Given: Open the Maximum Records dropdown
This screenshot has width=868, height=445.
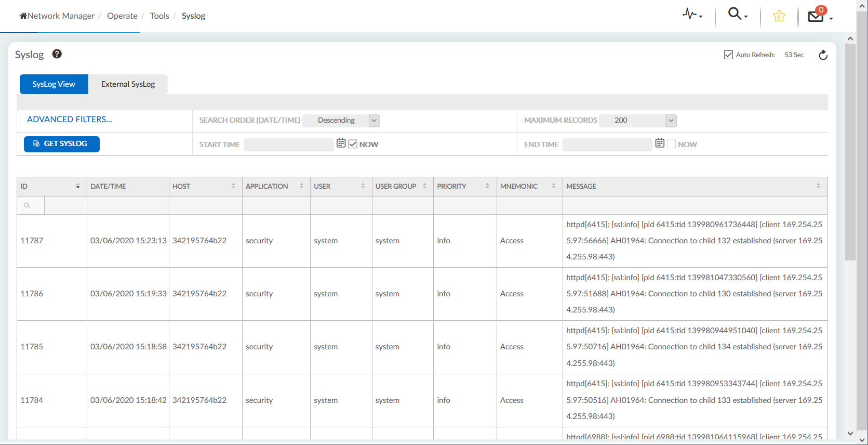Looking at the screenshot, I should coord(638,121).
